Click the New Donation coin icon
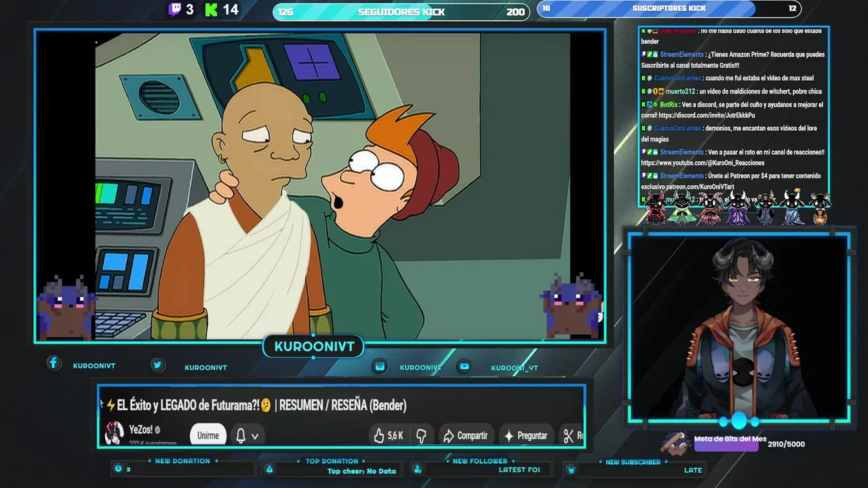 (118, 468)
